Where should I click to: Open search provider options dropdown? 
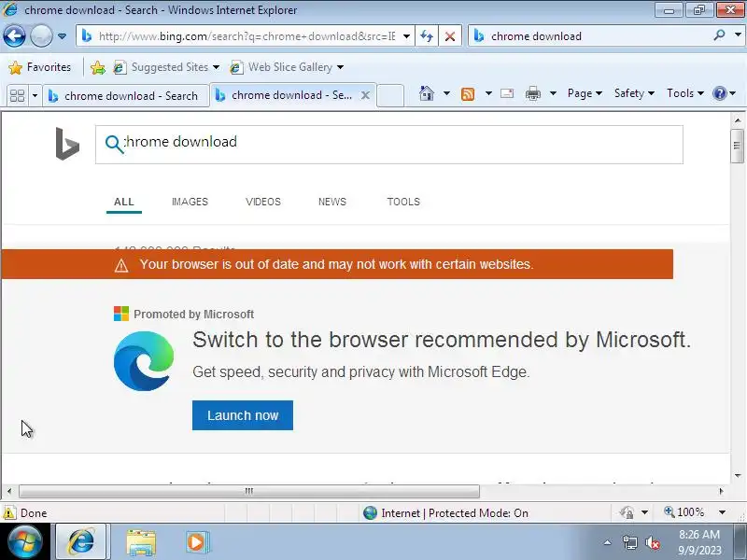(x=738, y=35)
